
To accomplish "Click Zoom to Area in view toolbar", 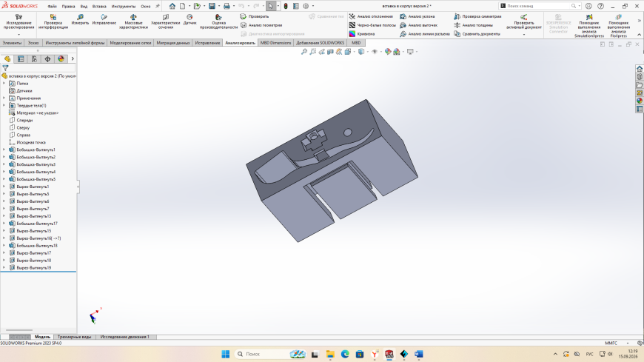I will (x=313, y=52).
